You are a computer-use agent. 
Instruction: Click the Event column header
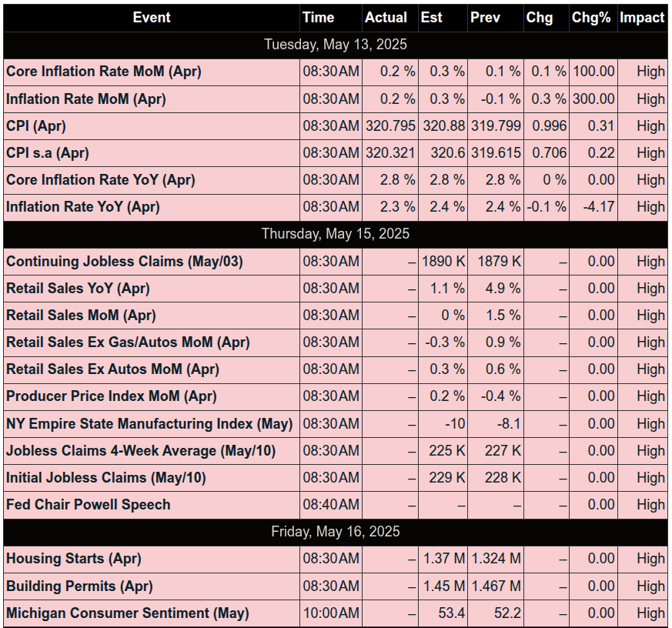[x=152, y=18]
